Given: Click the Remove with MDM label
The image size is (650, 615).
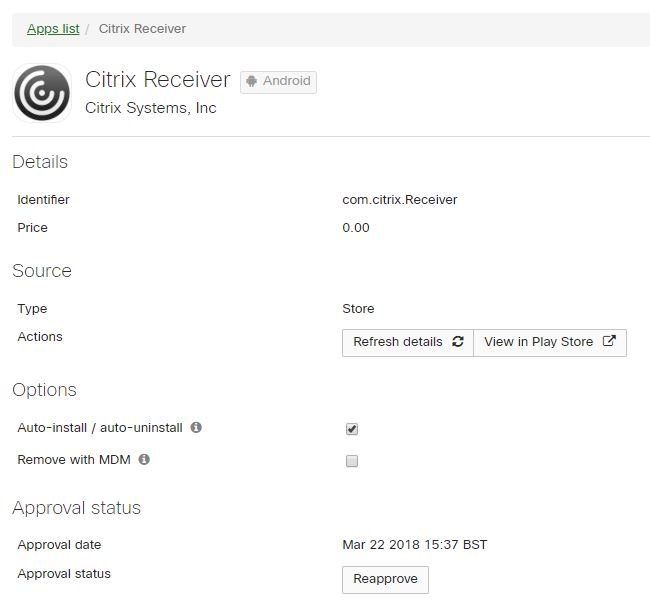Looking at the screenshot, I should pyautogui.click(x=74, y=460).
